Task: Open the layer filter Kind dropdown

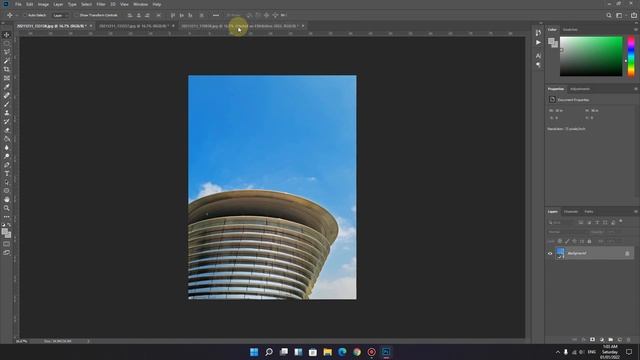Action: (x=561, y=222)
